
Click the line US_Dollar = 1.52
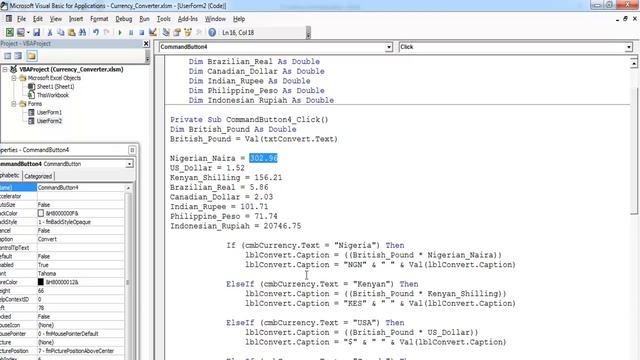click(207, 168)
